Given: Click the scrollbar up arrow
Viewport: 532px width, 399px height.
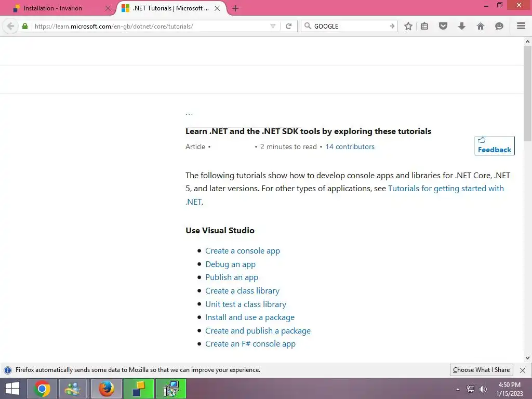Looking at the screenshot, I should tap(527, 42).
